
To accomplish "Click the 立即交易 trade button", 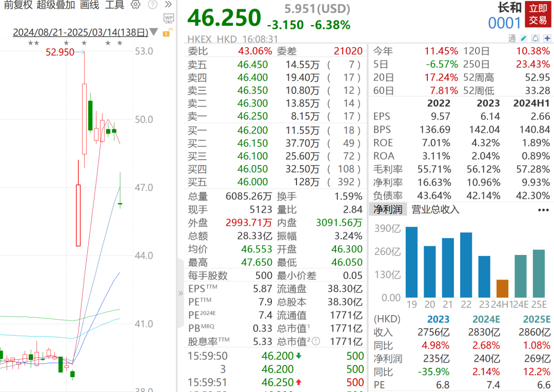I will pos(538,14).
